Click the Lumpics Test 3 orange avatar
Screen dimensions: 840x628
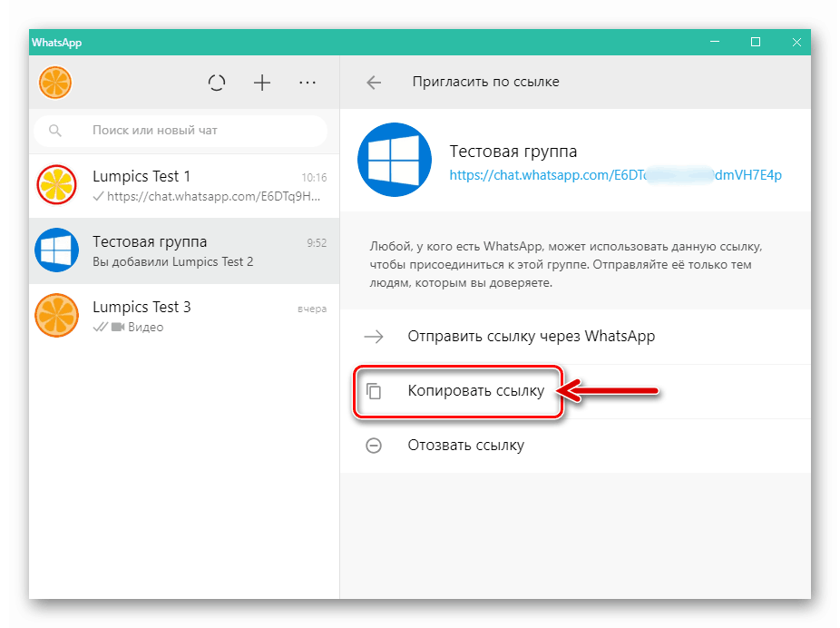56,316
